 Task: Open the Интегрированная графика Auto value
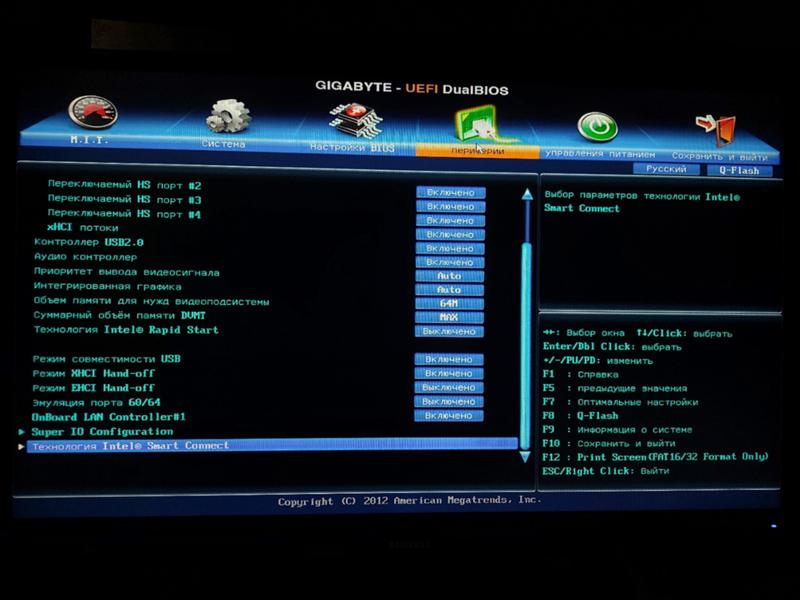tap(449, 289)
